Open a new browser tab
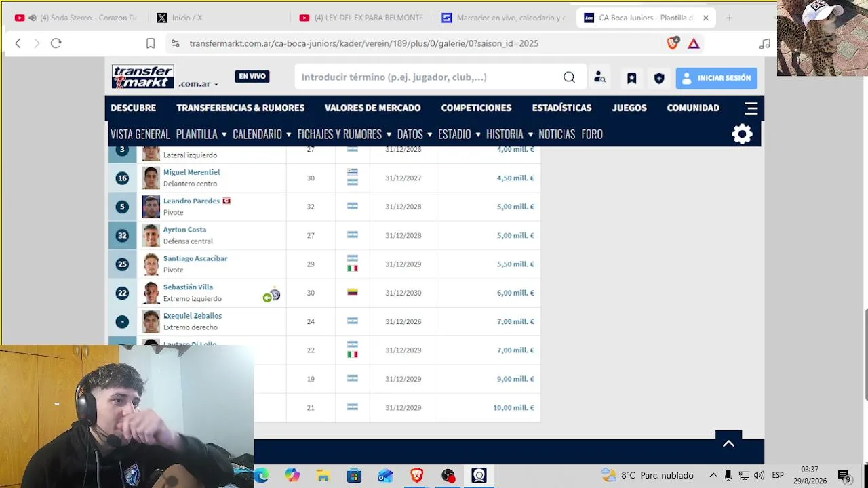The width and height of the screenshot is (868, 488). pyautogui.click(x=729, y=18)
